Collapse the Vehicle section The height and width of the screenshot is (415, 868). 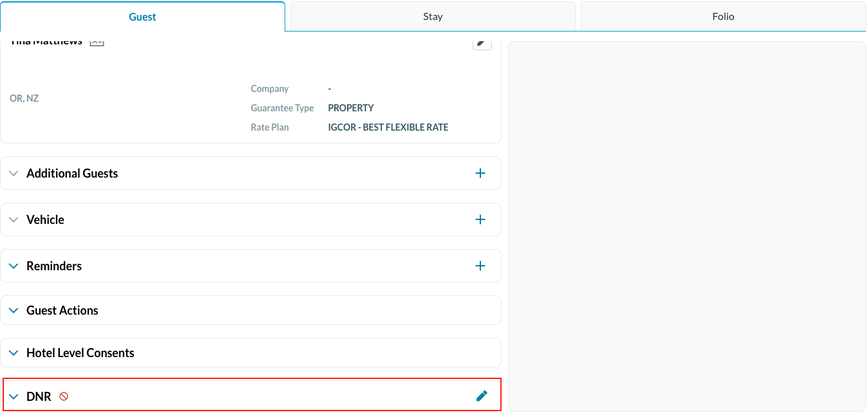pyautogui.click(x=14, y=219)
